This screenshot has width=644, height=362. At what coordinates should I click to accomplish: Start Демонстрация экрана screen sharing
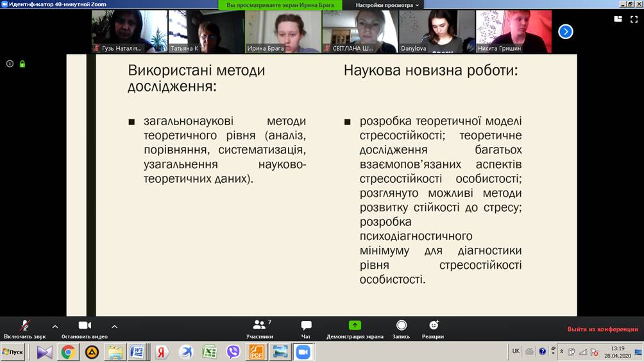(x=355, y=329)
